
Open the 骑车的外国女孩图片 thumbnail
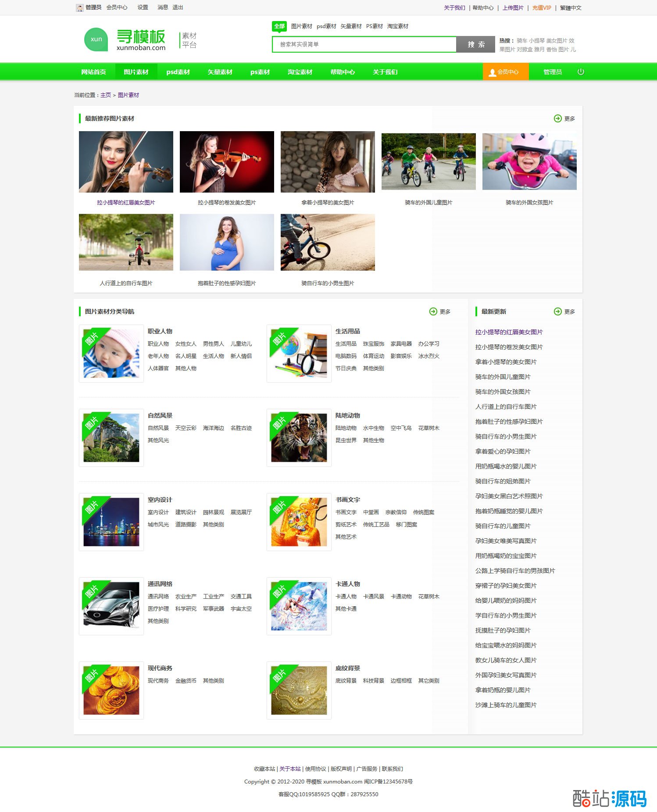click(529, 161)
